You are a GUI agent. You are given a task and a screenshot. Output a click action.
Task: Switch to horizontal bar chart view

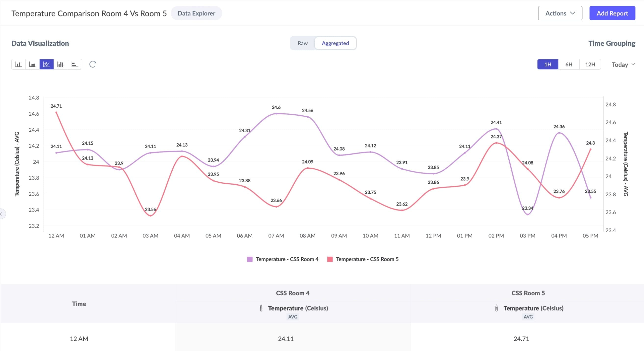tap(75, 64)
